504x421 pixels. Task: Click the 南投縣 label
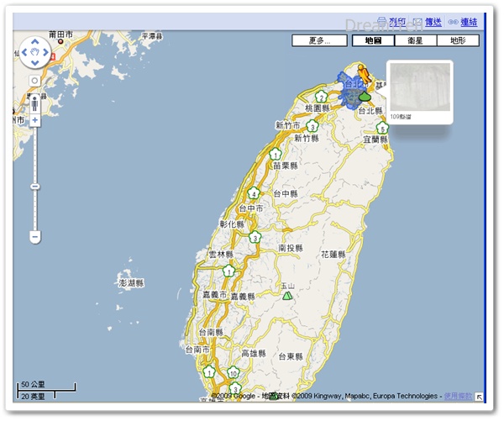click(291, 248)
